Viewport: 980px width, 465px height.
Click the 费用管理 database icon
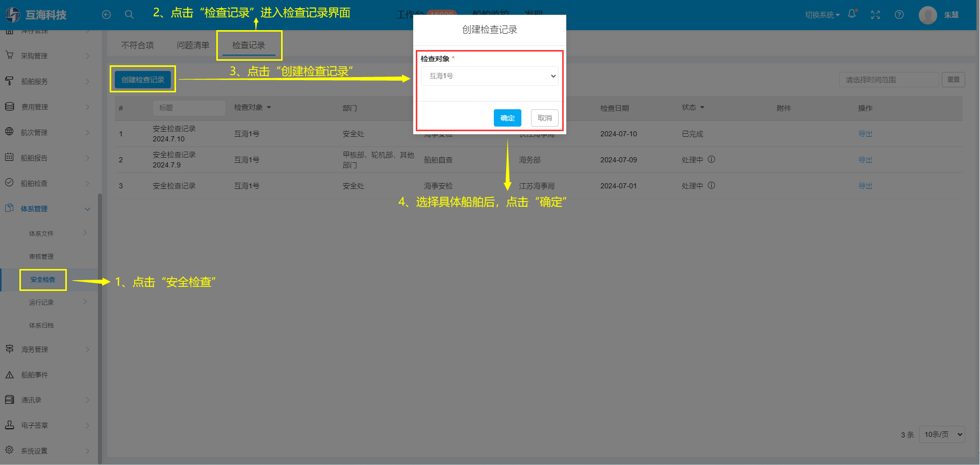pyautogui.click(x=9, y=106)
